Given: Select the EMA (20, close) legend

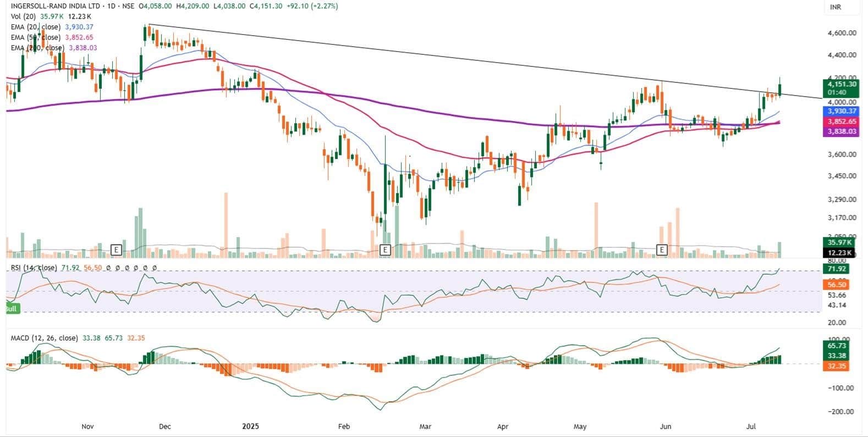Looking at the screenshot, I should (x=36, y=27).
